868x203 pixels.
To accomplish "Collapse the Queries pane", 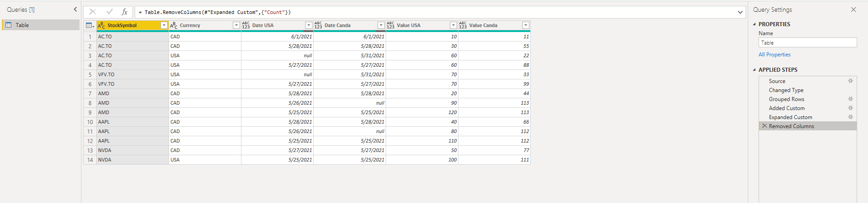I will point(75,9).
